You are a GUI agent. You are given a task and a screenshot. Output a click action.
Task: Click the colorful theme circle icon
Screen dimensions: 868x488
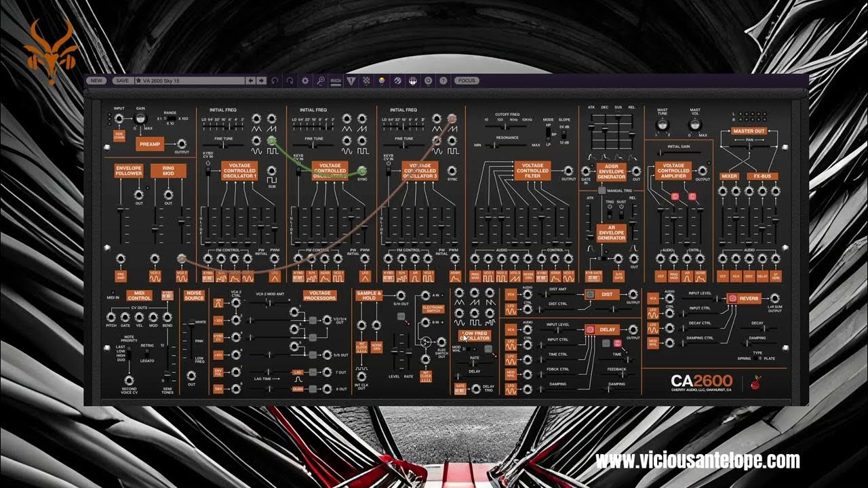pos(382,81)
